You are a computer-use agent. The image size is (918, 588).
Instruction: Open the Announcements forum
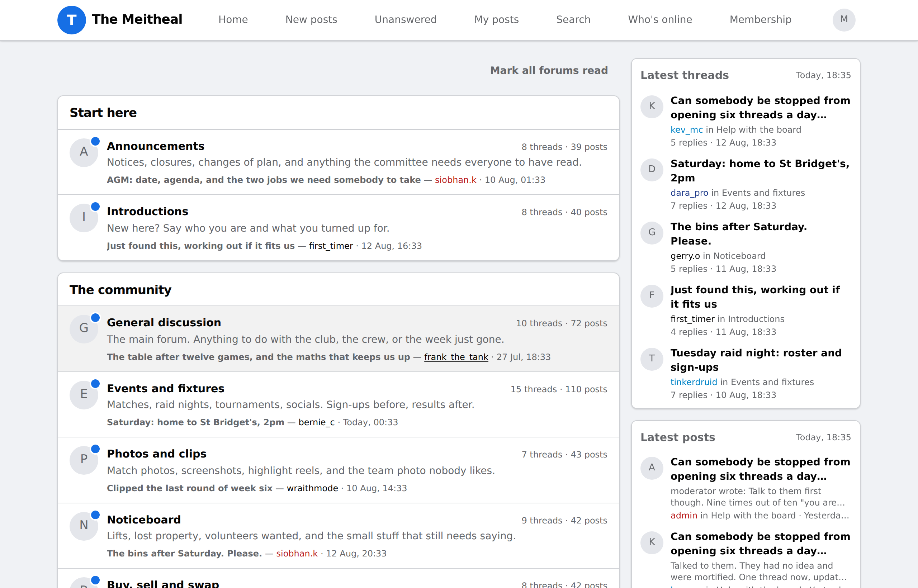(155, 146)
